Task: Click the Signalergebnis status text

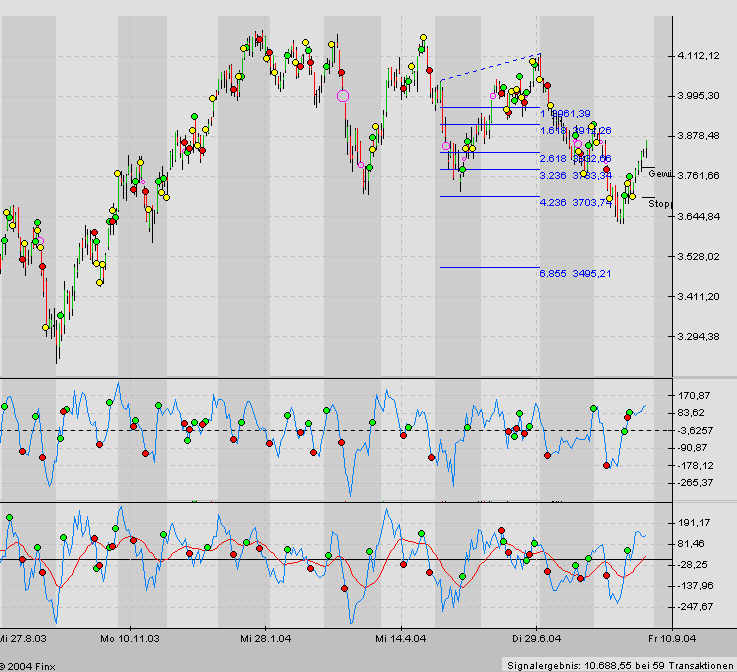Action: [619, 664]
